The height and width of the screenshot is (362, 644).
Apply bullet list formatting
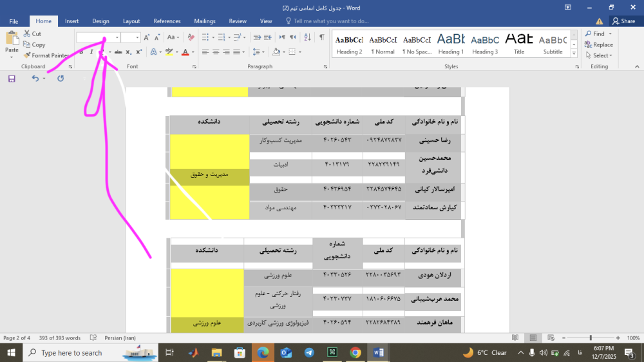point(205,37)
